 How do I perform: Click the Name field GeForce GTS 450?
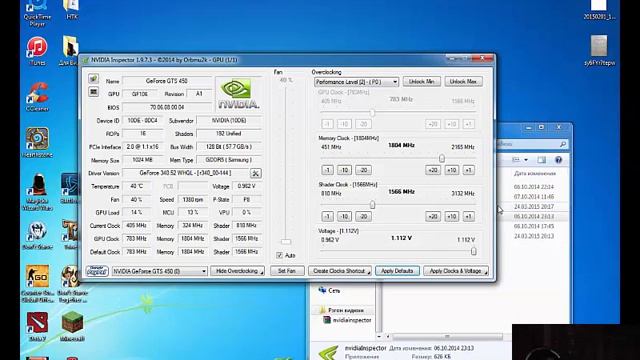pyautogui.click(x=167, y=81)
